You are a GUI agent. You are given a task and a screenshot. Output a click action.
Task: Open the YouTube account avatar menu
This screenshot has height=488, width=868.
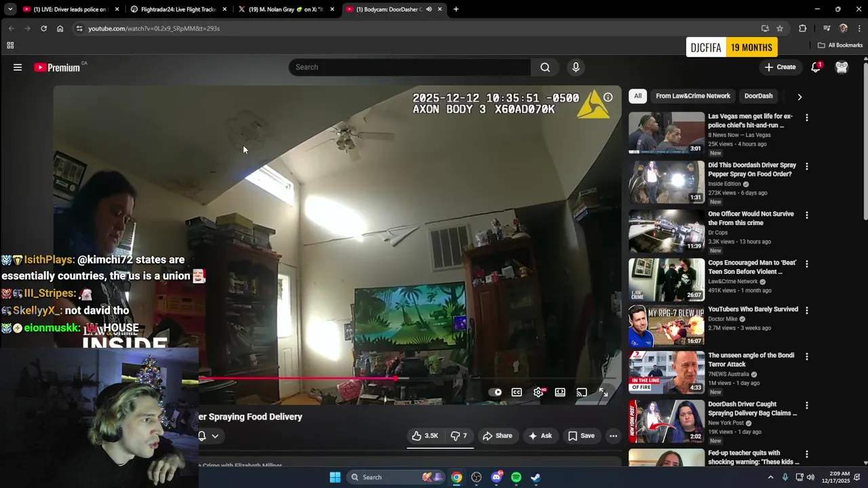coord(842,67)
